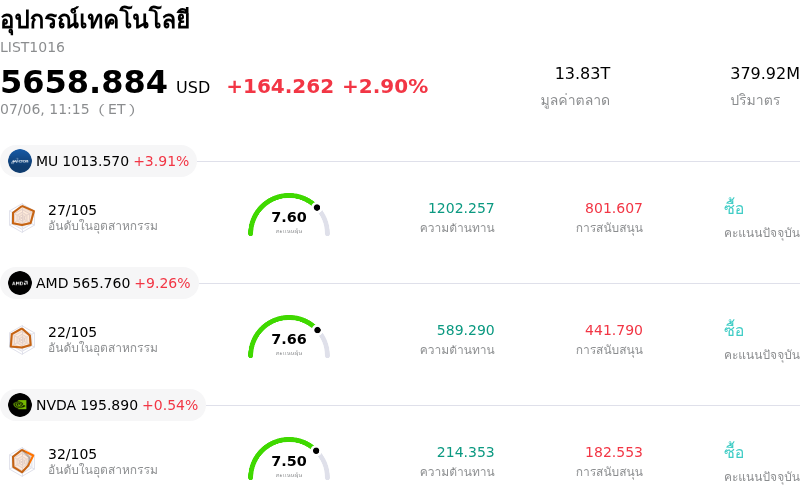800x499 pixels.
Task: Open AMD radar chart industry rank icon
Action: pyautogui.click(x=22, y=340)
